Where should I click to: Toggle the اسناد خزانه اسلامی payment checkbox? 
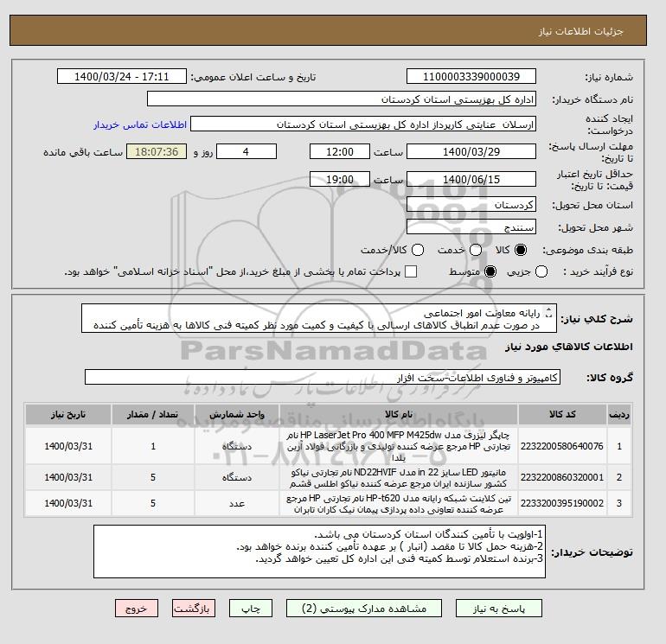tap(411, 271)
